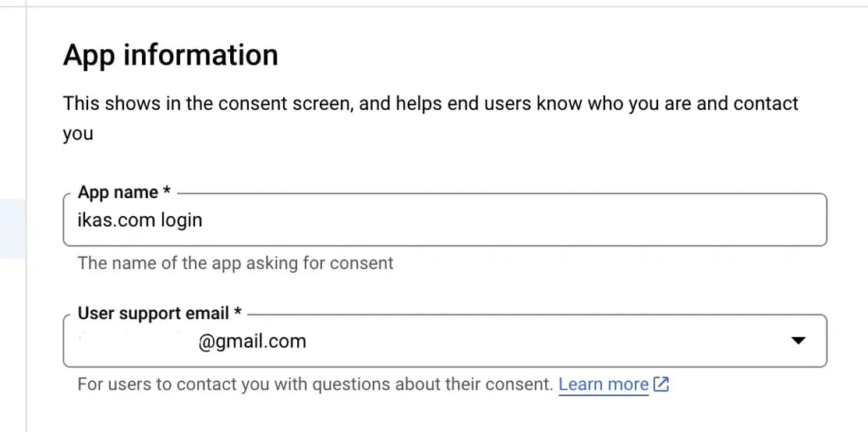Click the 'User support email *' field label
The width and height of the screenshot is (868, 432).
[x=160, y=313]
